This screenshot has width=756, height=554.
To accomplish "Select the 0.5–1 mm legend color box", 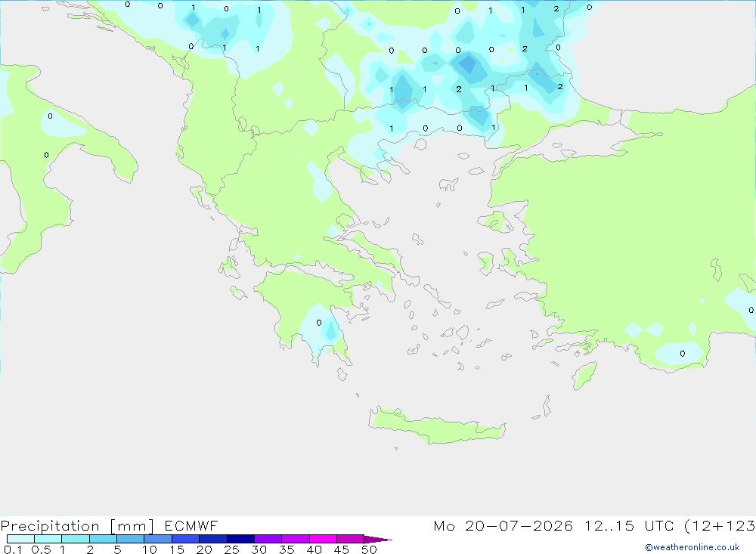I will point(48,539).
